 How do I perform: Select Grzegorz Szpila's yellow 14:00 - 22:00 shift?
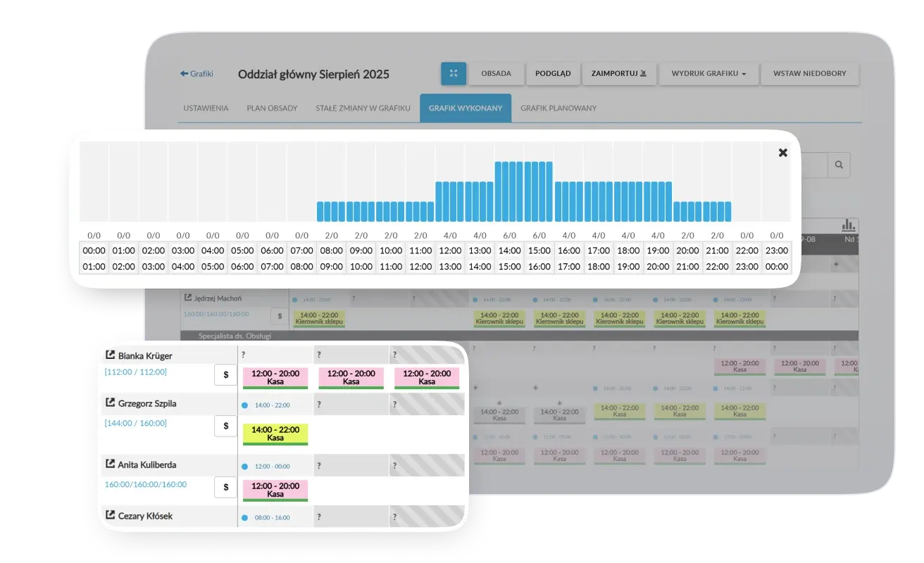275,434
